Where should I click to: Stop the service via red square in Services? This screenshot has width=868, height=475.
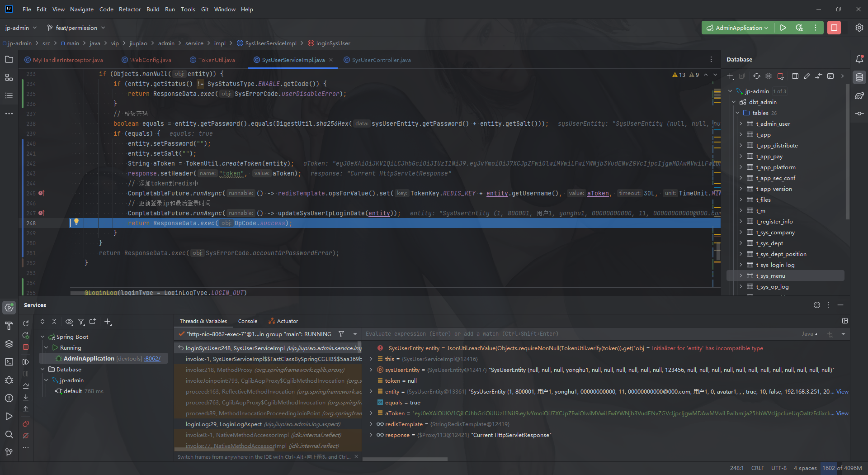[x=26, y=347]
